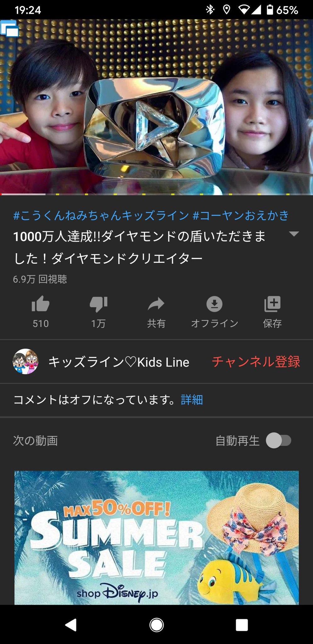
Task: Click the video progress bar
Action: coord(156,194)
